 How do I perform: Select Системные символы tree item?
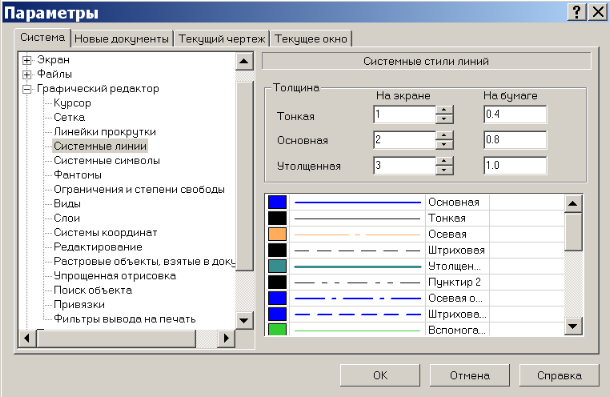[107, 160]
